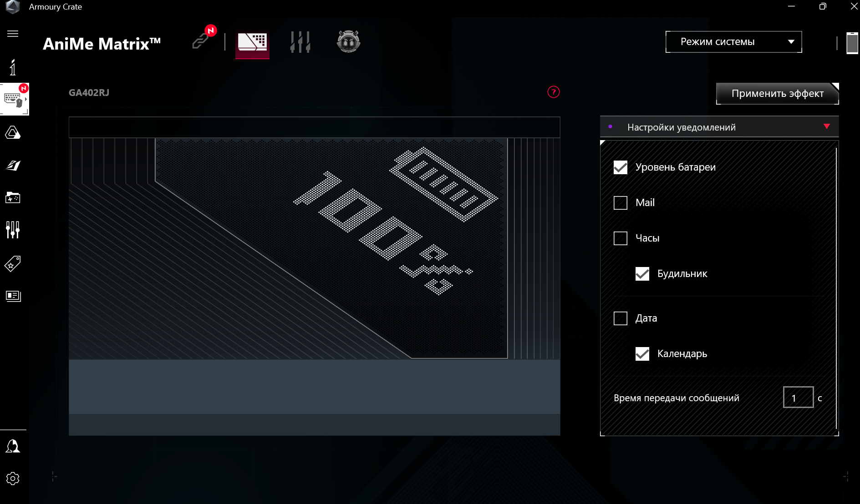Screen dimensions: 860x504
Task: Open the User Center profile icon
Action: pos(13,446)
